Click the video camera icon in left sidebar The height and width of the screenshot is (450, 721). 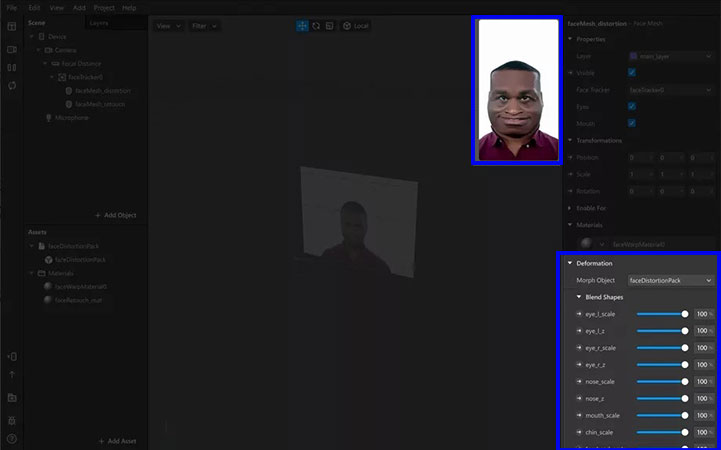(x=12, y=49)
